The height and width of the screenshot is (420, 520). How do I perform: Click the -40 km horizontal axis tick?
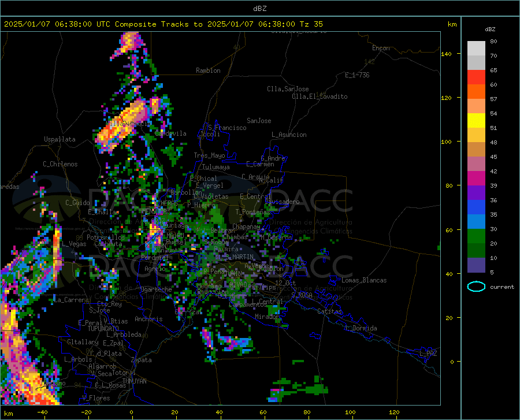coord(42,412)
